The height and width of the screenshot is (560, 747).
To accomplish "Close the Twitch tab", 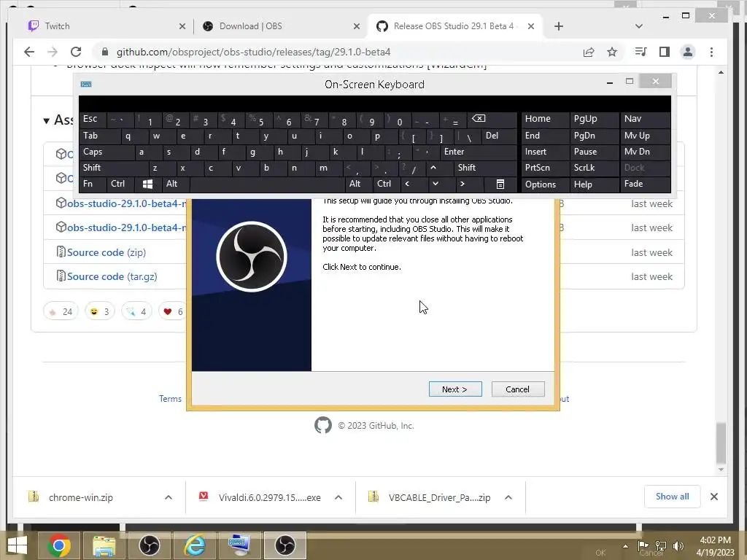I will pyautogui.click(x=182, y=26).
